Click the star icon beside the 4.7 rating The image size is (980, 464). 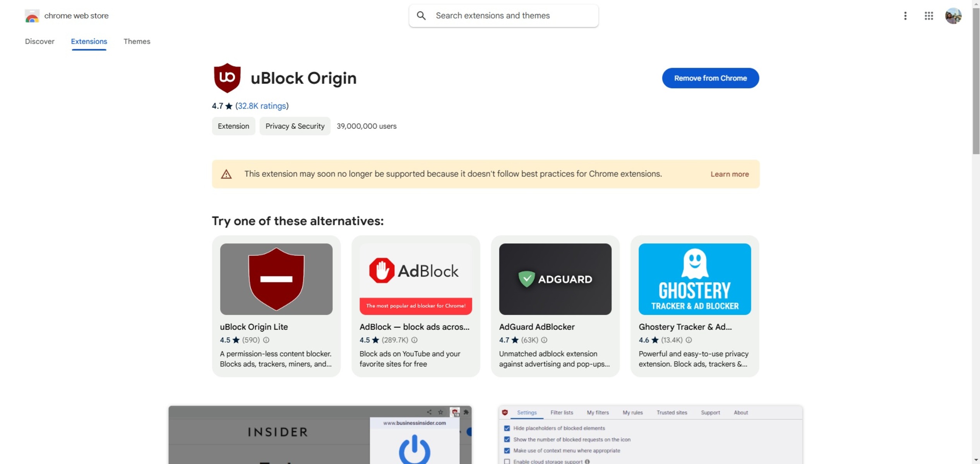(229, 106)
